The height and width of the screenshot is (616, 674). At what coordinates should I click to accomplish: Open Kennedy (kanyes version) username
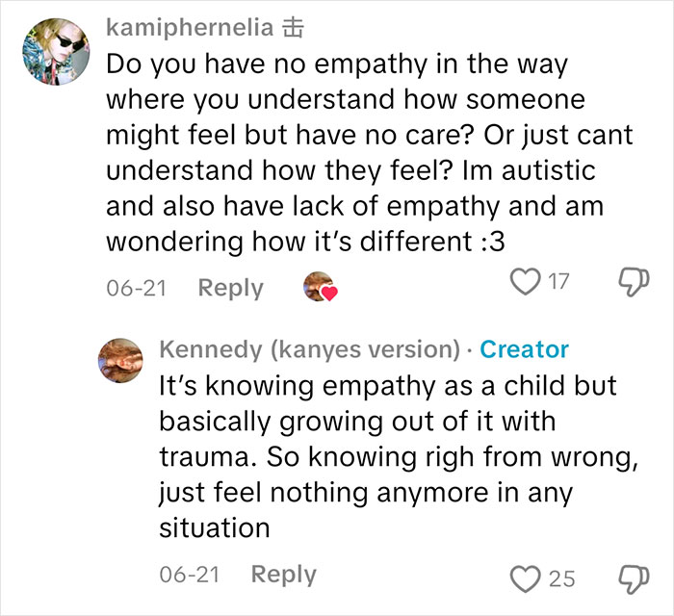[310, 349]
